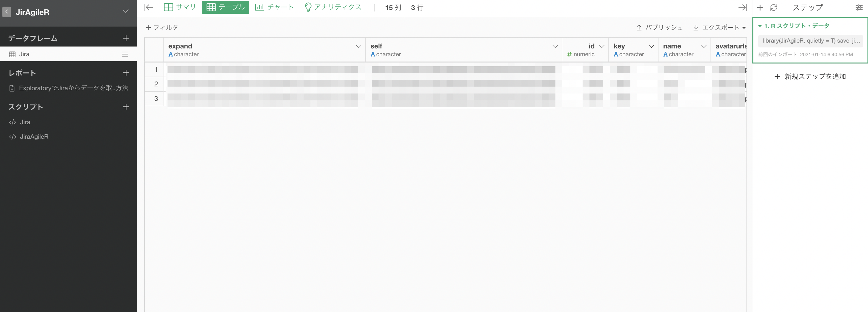Screen dimensions: 868x312
Task: Open the Jira data frame hamburger menu
Action: pos(125,54)
